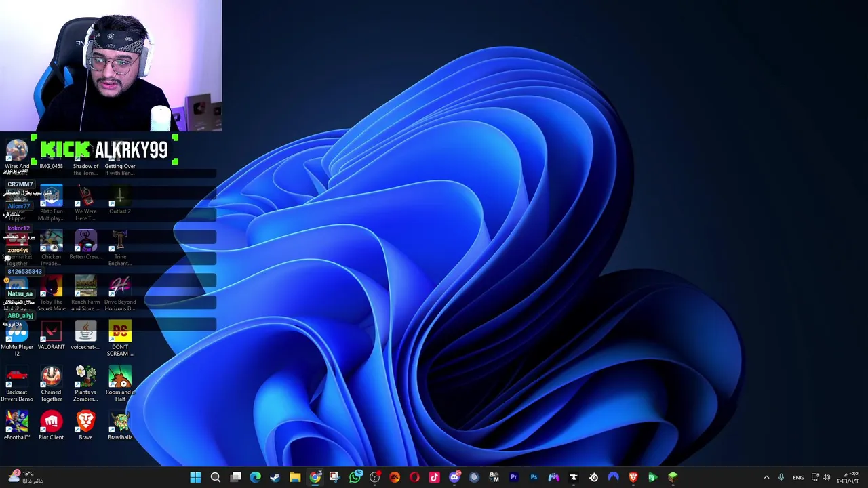The image size is (868, 488).
Task: Open the Trine Enchanted desktop shortcut
Action: [x=120, y=249]
